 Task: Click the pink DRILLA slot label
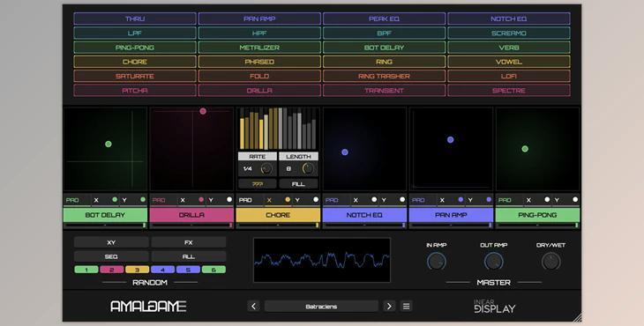[x=191, y=215]
